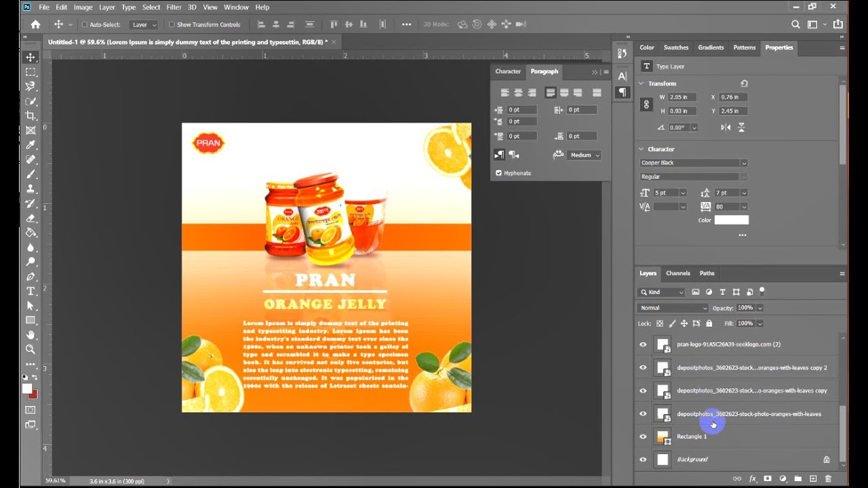Open the Medium dropdown in Paragraph panel
868x488 pixels.
coord(585,155)
